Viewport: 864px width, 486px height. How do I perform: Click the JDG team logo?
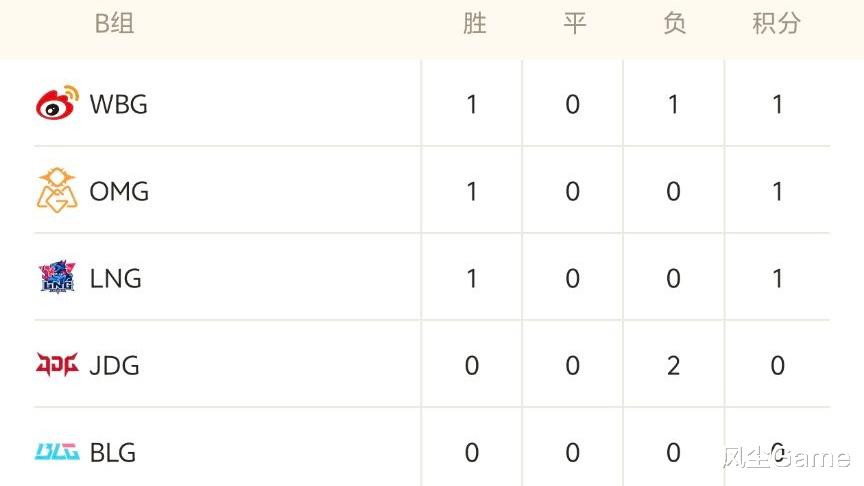click(x=57, y=365)
